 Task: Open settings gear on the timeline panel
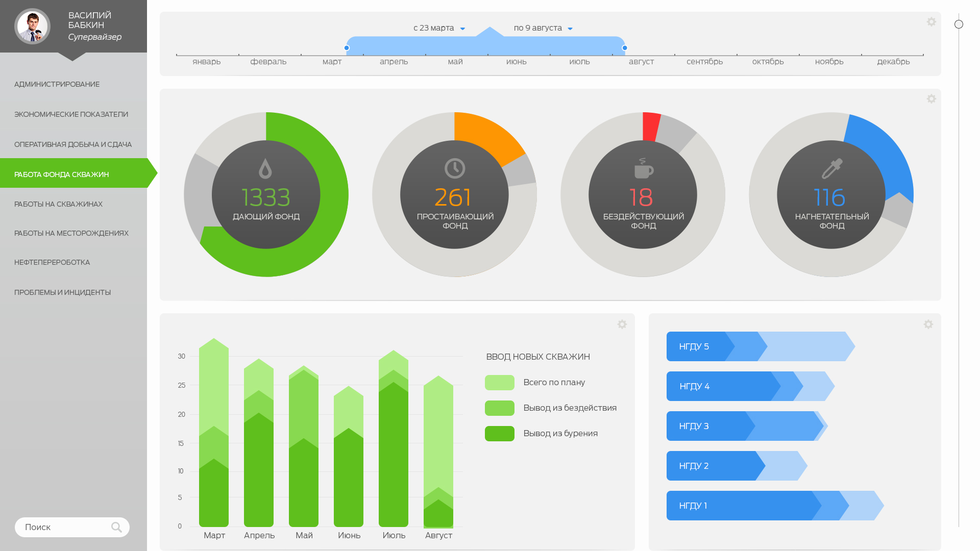(x=931, y=21)
